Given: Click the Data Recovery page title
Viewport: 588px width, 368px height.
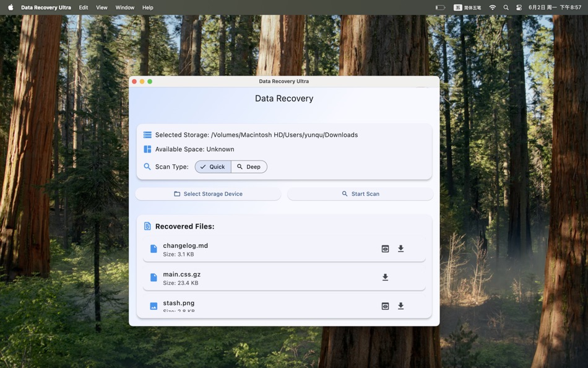Looking at the screenshot, I should click(284, 99).
